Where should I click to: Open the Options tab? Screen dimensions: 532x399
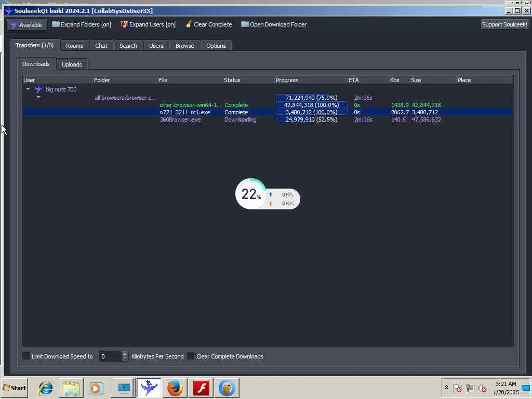click(216, 46)
